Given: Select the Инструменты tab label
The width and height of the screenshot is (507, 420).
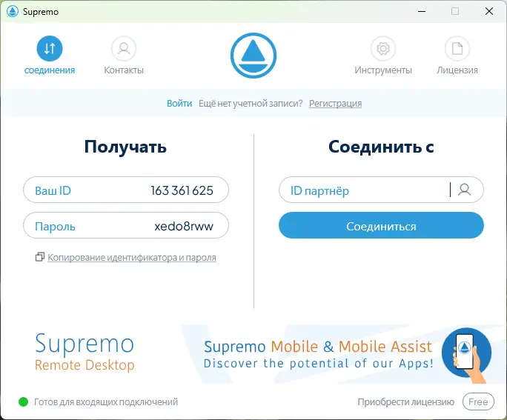Looking at the screenshot, I should tap(383, 70).
